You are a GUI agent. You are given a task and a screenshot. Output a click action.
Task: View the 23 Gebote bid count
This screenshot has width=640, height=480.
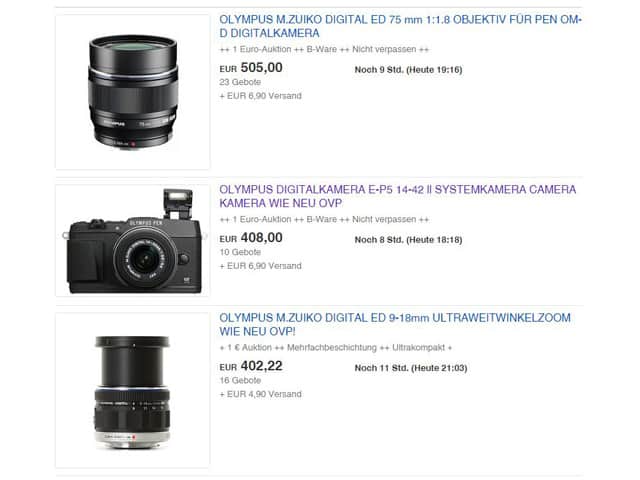(240, 82)
